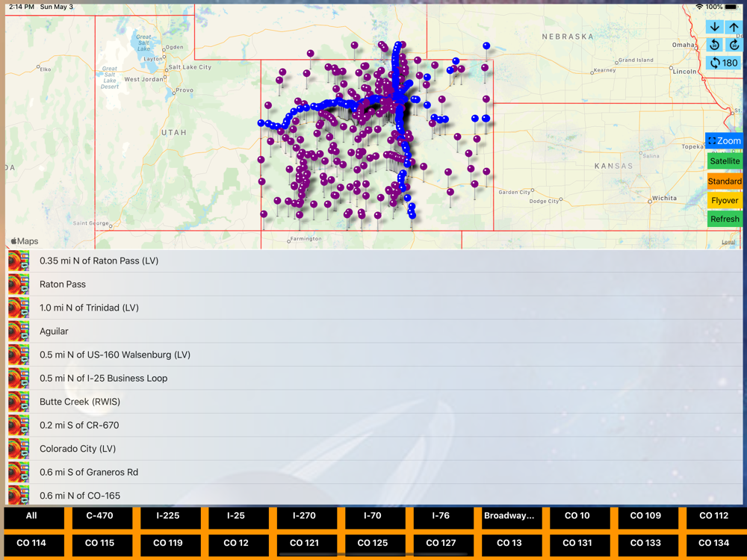Tap the down arrow map control
Image resolution: width=747 pixels, height=560 pixels.
pos(714,27)
